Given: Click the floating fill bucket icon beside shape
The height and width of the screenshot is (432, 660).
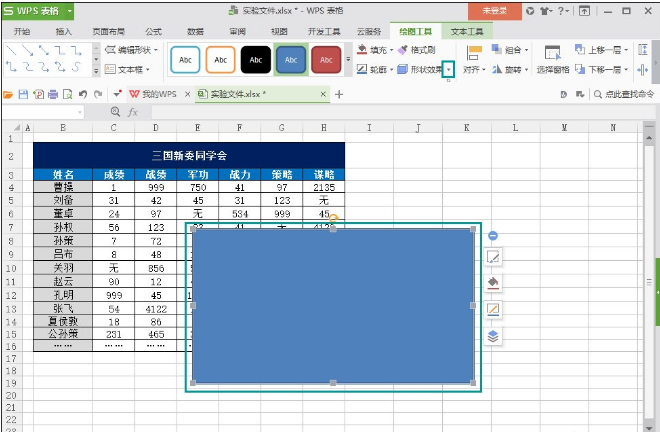Looking at the screenshot, I should (x=493, y=283).
